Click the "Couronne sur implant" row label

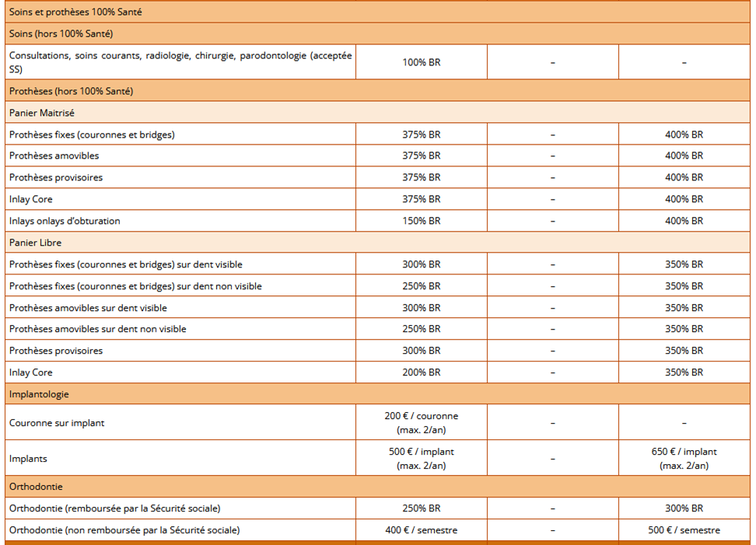[56, 423]
